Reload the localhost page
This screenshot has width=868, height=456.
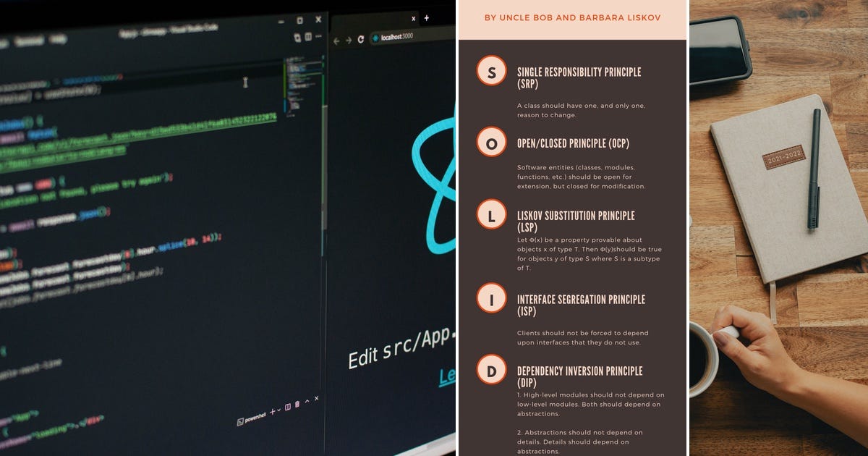tap(361, 39)
